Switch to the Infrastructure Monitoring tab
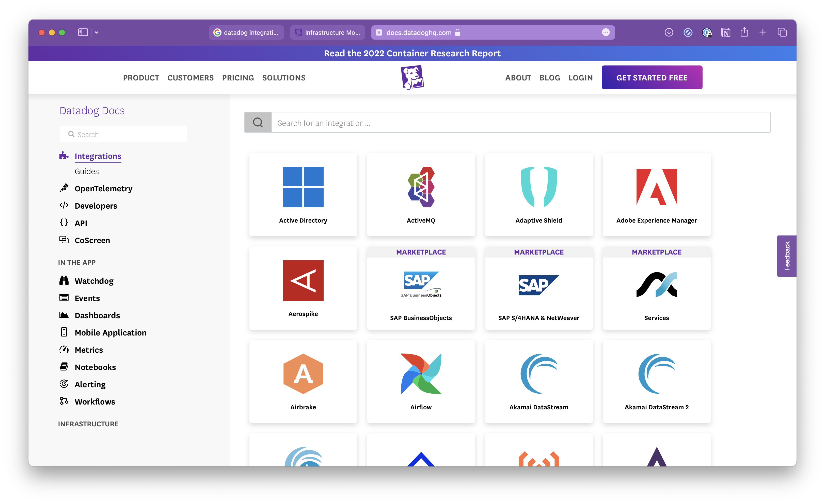The height and width of the screenshot is (504, 825). point(327,32)
